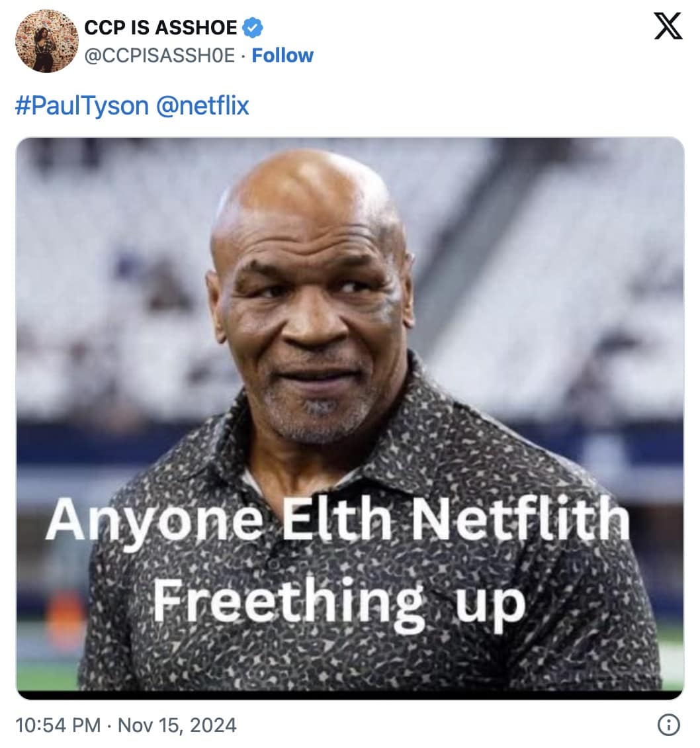The width and height of the screenshot is (700, 748).
Task: Click the Nov 15, 2024 date
Action: pyautogui.click(x=177, y=725)
